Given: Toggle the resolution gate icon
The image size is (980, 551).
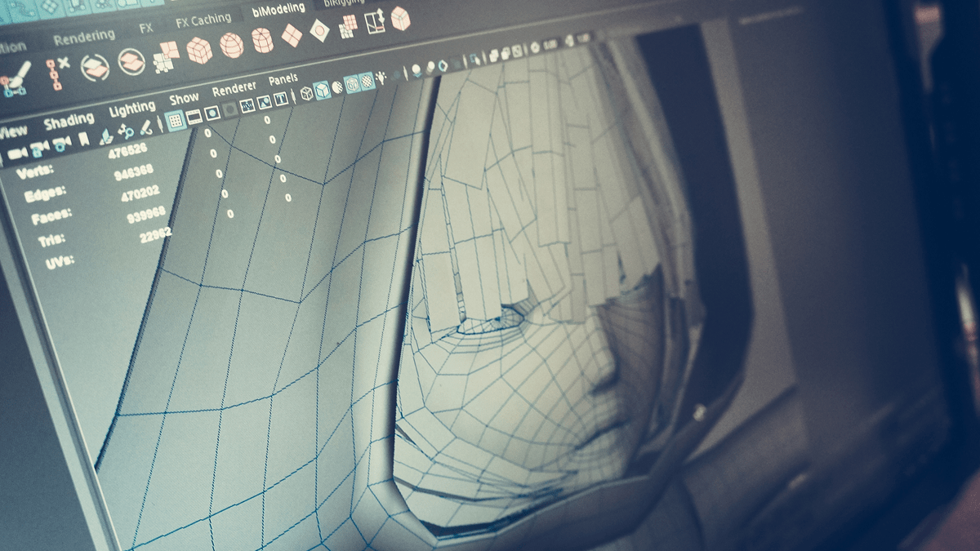Looking at the screenshot, I should pos(212,113).
